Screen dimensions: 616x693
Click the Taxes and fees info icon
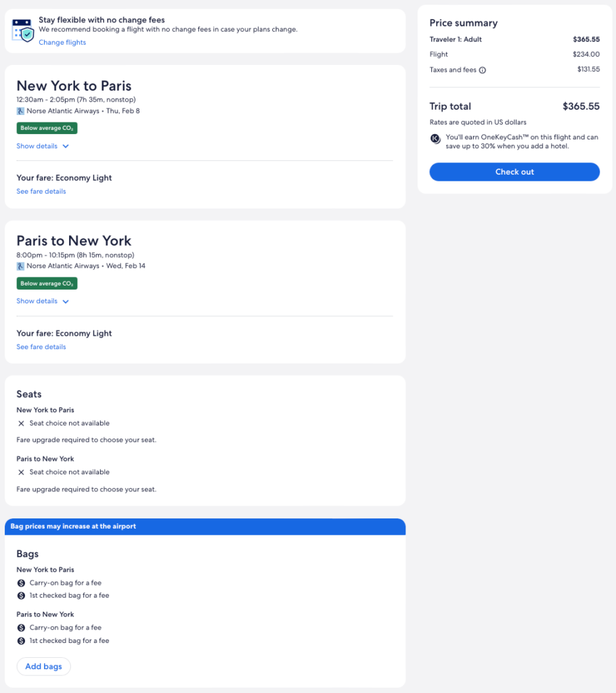click(x=483, y=70)
